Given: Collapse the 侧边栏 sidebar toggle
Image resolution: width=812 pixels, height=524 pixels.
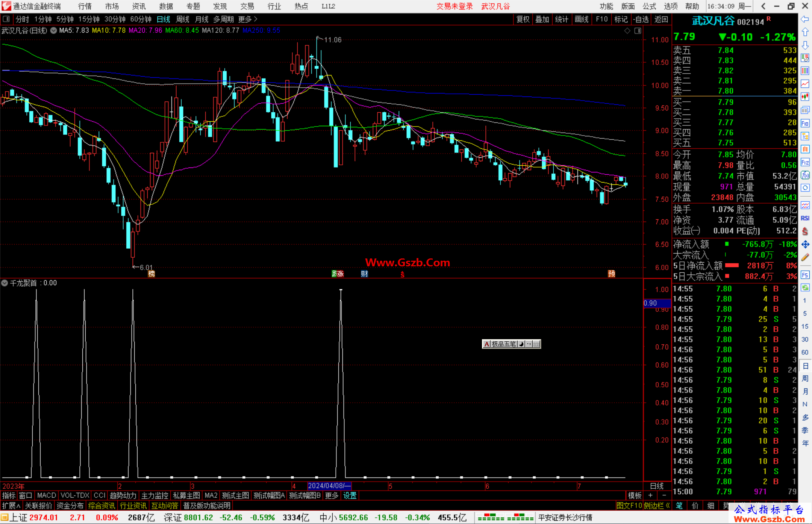Looking at the screenshot, I should point(657,506).
